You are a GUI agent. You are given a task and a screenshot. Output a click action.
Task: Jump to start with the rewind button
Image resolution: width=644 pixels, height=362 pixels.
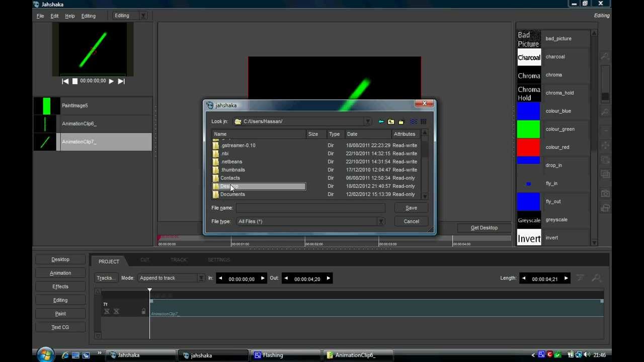[65, 81]
